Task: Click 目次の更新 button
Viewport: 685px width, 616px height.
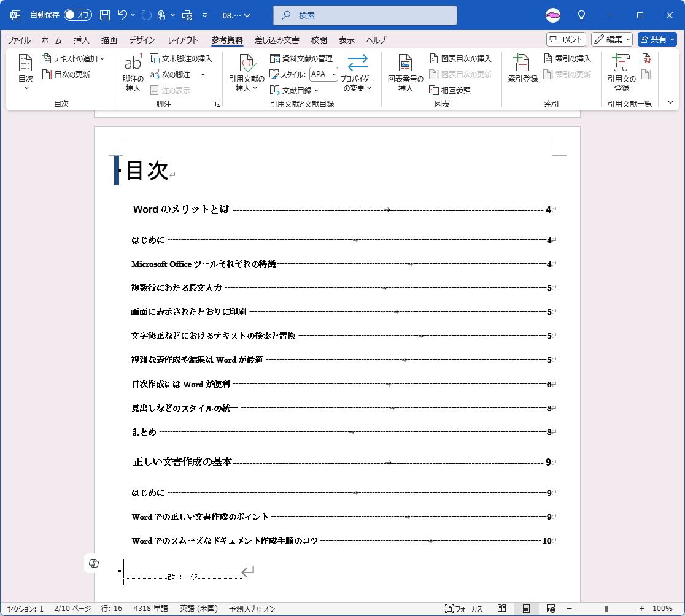Action: click(66, 75)
